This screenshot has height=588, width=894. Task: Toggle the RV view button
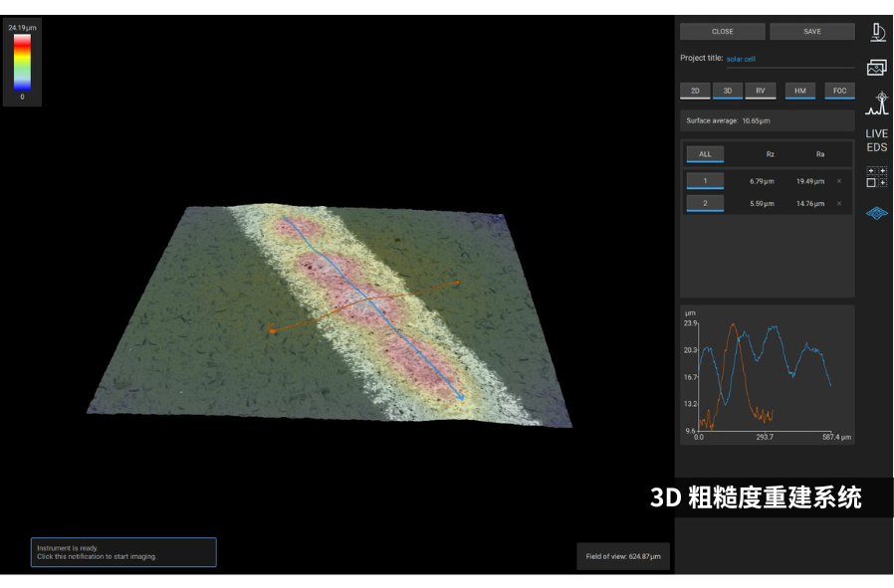pos(760,91)
